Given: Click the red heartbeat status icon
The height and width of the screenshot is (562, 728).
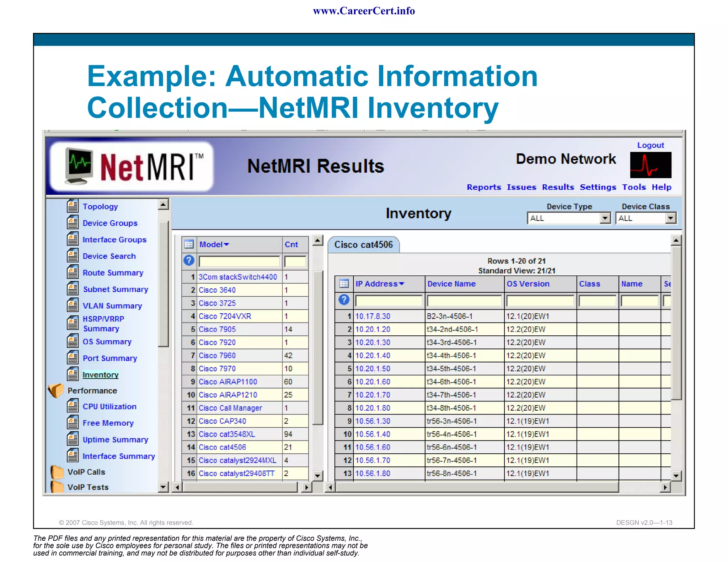Looking at the screenshot, I should click(651, 165).
